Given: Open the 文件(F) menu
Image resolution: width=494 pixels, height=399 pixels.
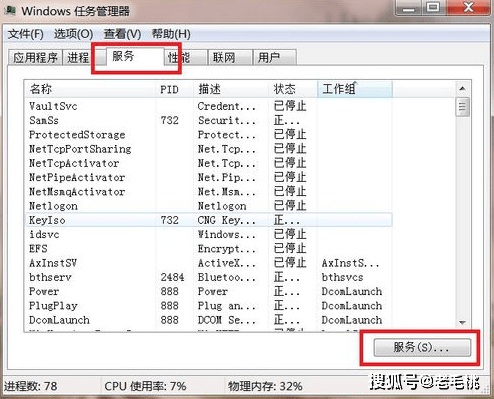Looking at the screenshot, I should click(25, 34).
